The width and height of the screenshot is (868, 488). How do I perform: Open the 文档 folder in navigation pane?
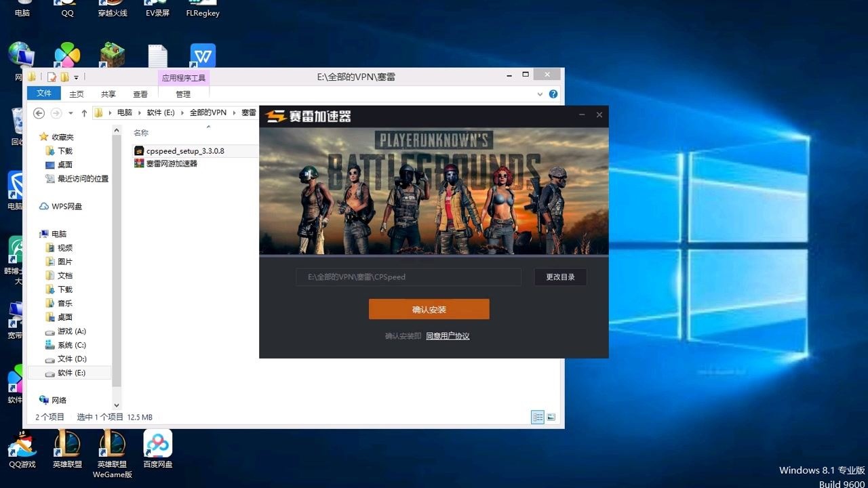(59, 276)
